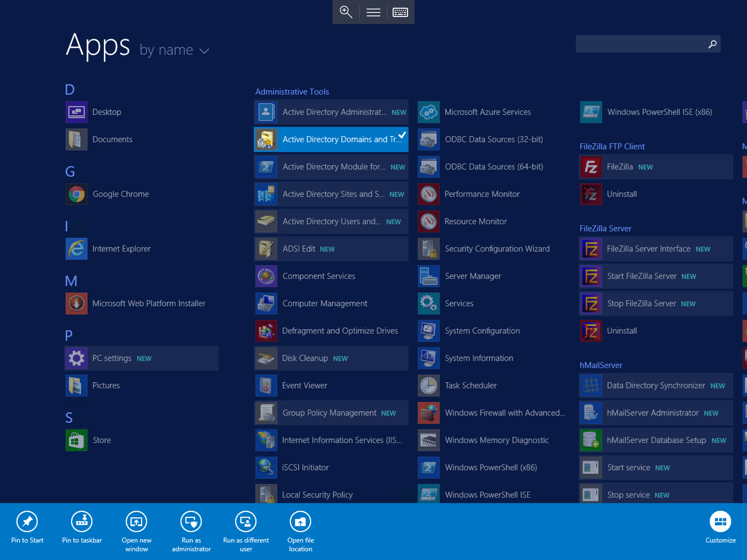
Task: Launch Performance Monitor icon
Action: 428,194
